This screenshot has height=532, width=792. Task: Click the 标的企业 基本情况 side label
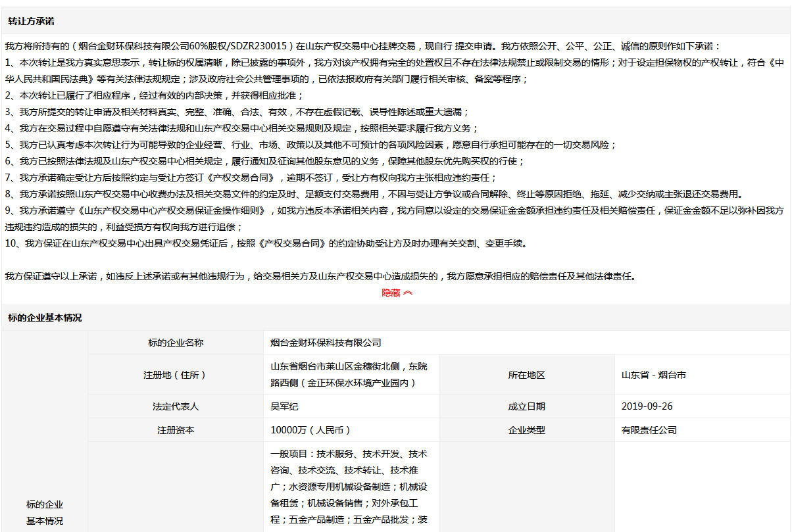[45, 513]
